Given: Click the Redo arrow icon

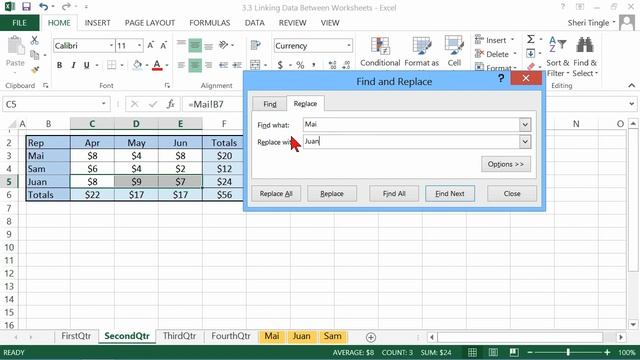Looking at the screenshot, I should [x=66, y=7].
